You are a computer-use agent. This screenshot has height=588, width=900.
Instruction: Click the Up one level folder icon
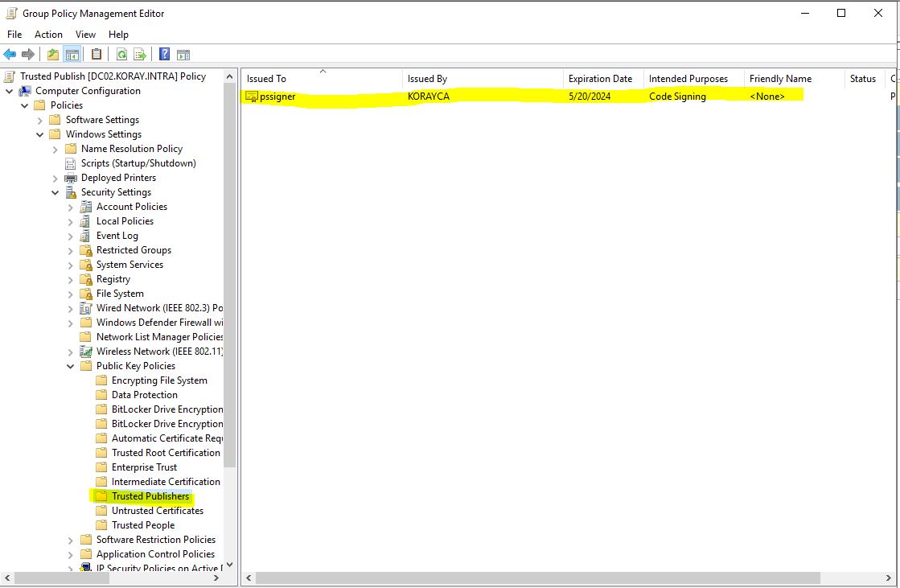pyautogui.click(x=53, y=55)
